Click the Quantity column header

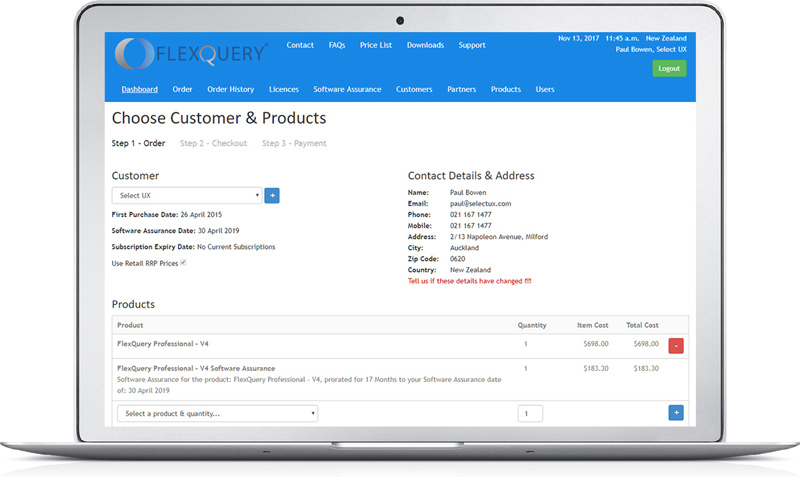pos(532,325)
